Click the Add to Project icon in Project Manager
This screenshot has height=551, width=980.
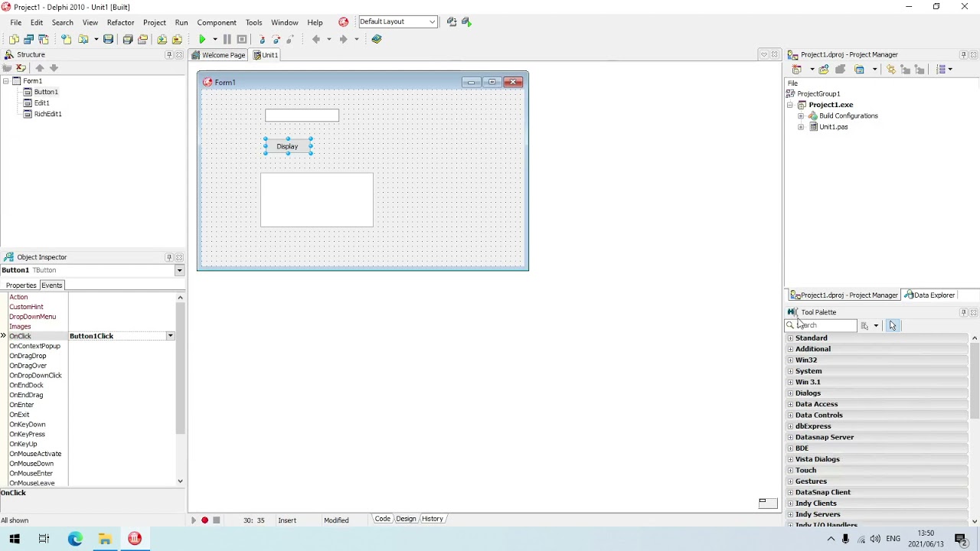pos(824,70)
